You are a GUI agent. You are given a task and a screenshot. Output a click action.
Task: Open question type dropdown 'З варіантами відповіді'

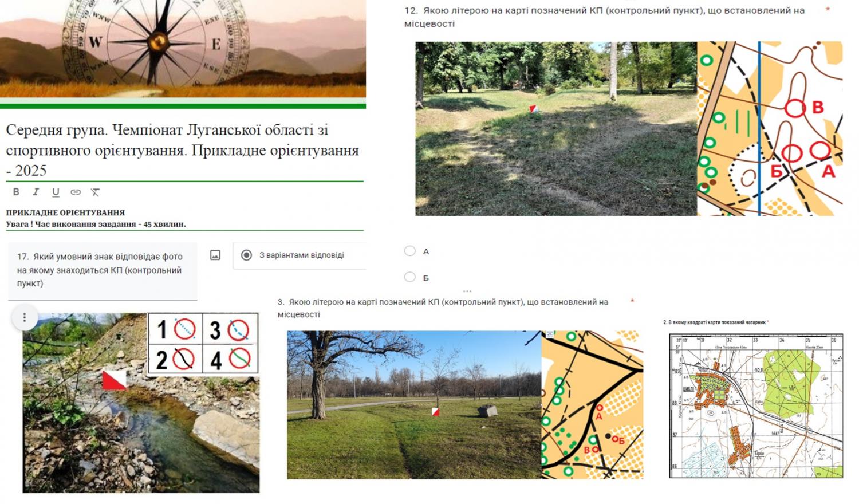301,255
